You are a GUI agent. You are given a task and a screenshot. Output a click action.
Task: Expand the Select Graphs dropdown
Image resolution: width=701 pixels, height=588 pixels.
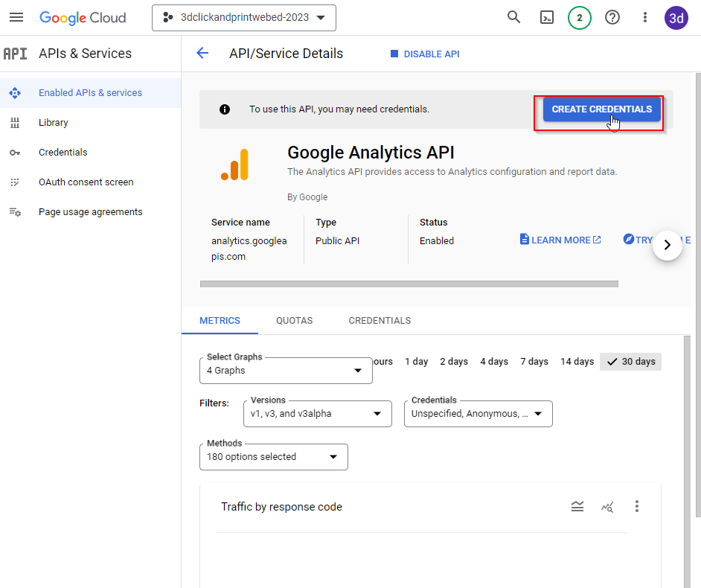coord(286,371)
